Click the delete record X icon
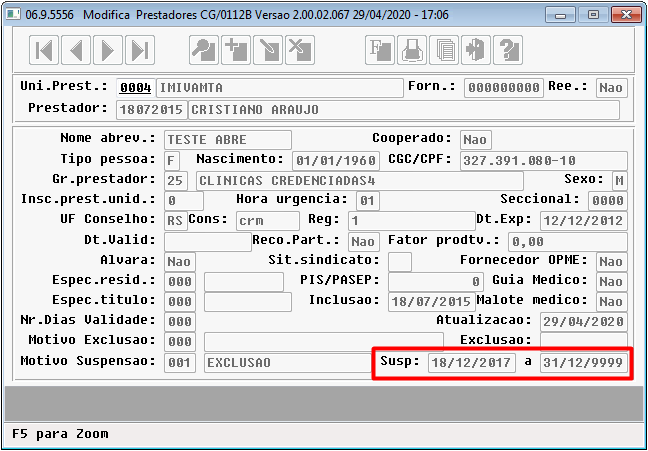648x451 pixels. coord(300,50)
